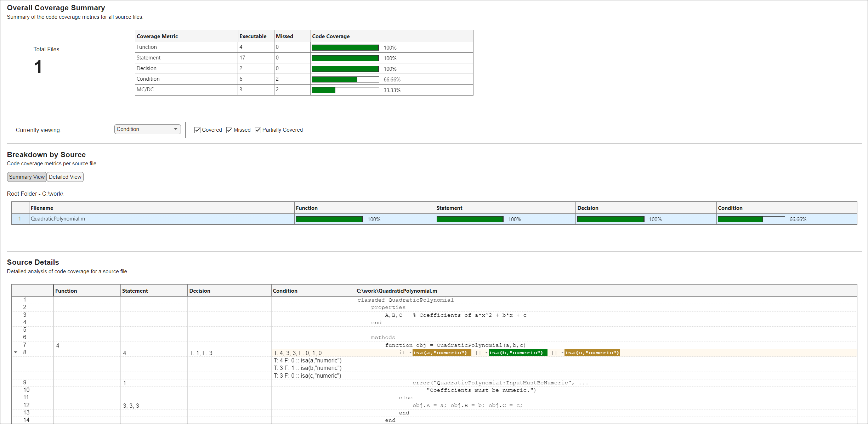Click line number 8 in the Source Details gutter
The image size is (868, 424).
25,352
